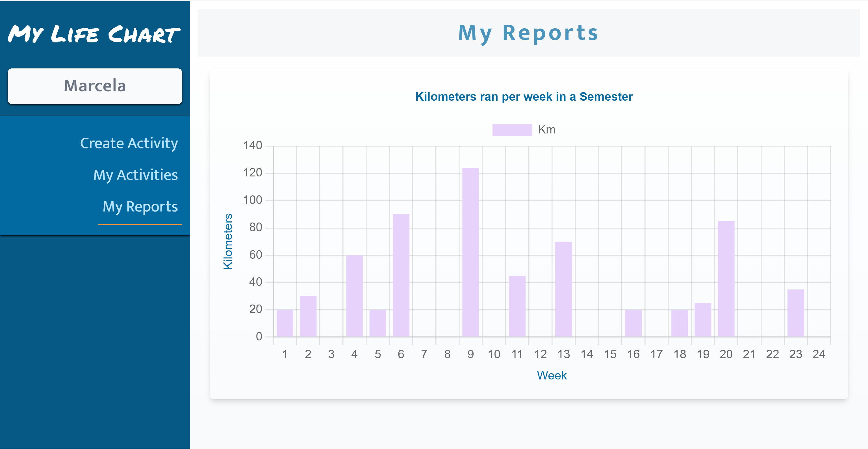Image resolution: width=868 pixels, height=449 pixels.
Task: Toggle the Km legend color swatch
Action: click(x=511, y=130)
